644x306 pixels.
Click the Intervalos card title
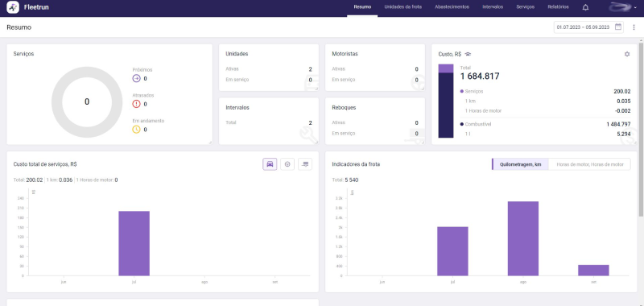click(x=237, y=108)
